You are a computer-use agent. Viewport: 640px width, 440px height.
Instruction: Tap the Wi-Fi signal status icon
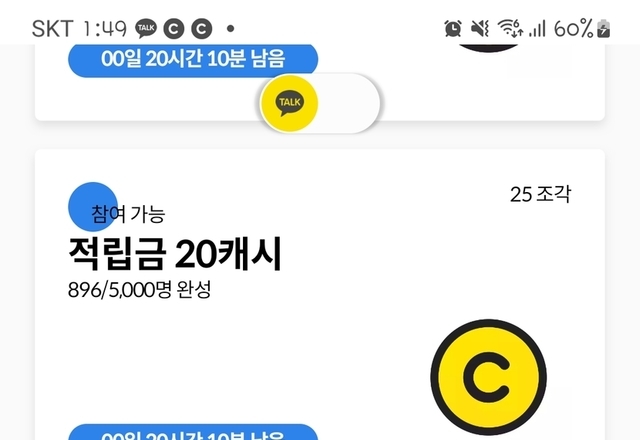(x=510, y=28)
